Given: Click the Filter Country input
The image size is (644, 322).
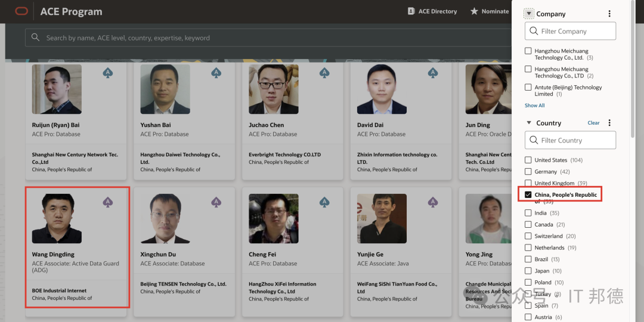Looking at the screenshot, I should [571, 140].
